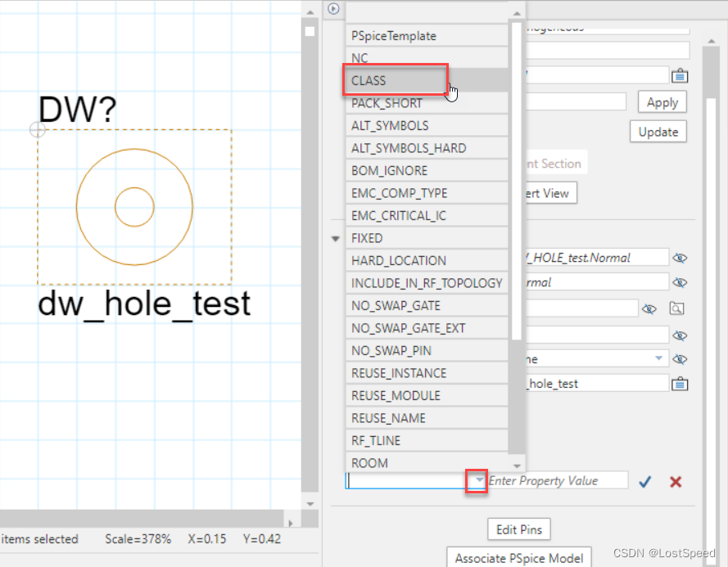
Task: Toggle visibility eye for HOLE_test.Normal field
Action: tap(679, 258)
